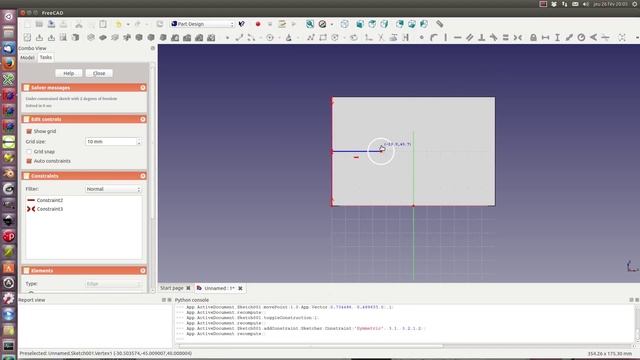Toggle the Auto constraints checkbox
The image size is (640, 360).
[x=29, y=161]
